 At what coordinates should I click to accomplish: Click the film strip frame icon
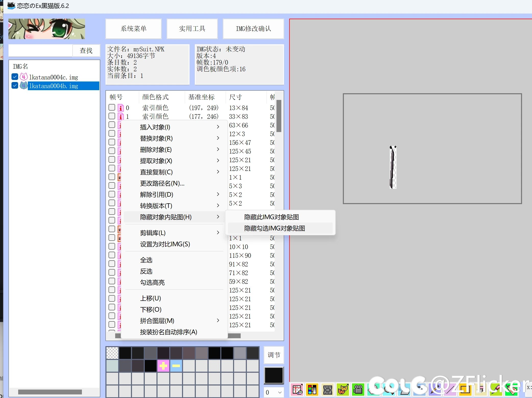[x=328, y=390]
